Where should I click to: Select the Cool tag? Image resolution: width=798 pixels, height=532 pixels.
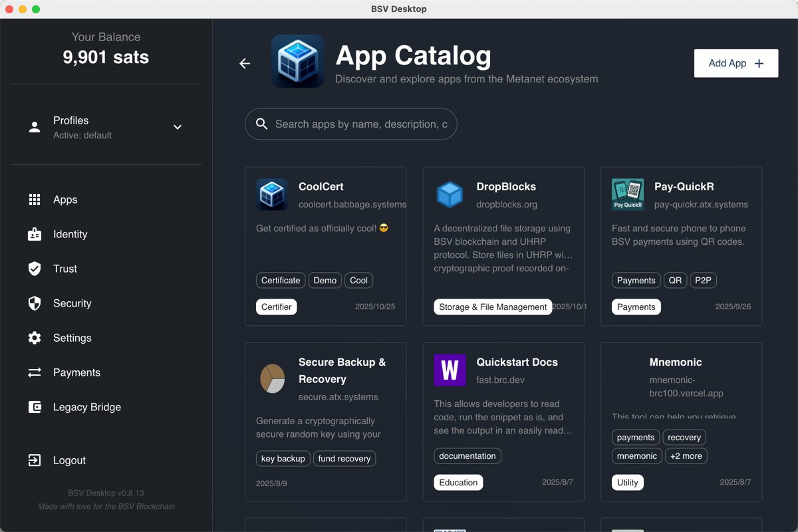click(359, 281)
